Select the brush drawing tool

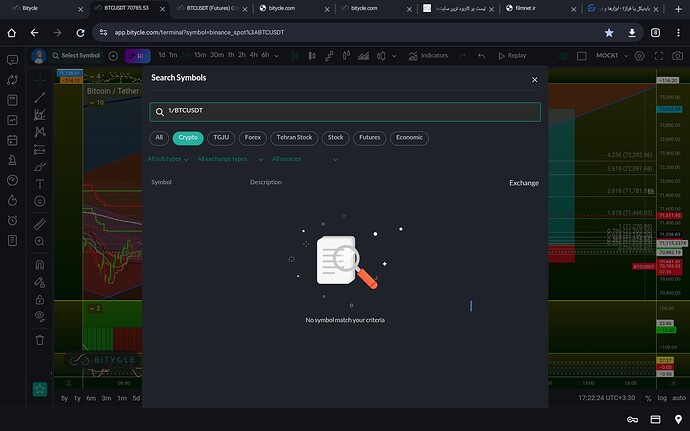40,167
